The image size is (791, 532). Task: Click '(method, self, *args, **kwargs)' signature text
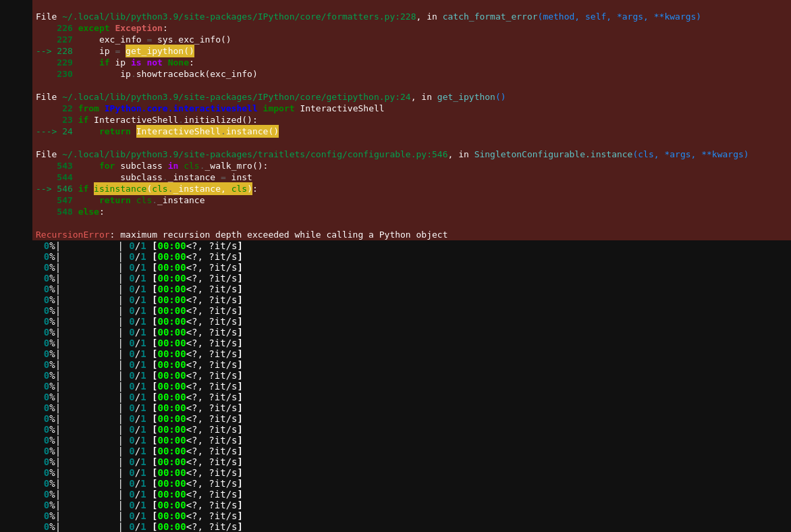click(x=620, y=17)
